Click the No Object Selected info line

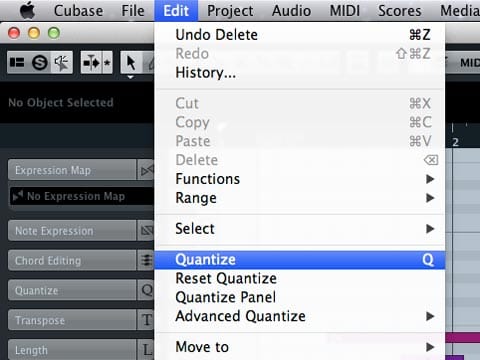[x=61, y=102]
